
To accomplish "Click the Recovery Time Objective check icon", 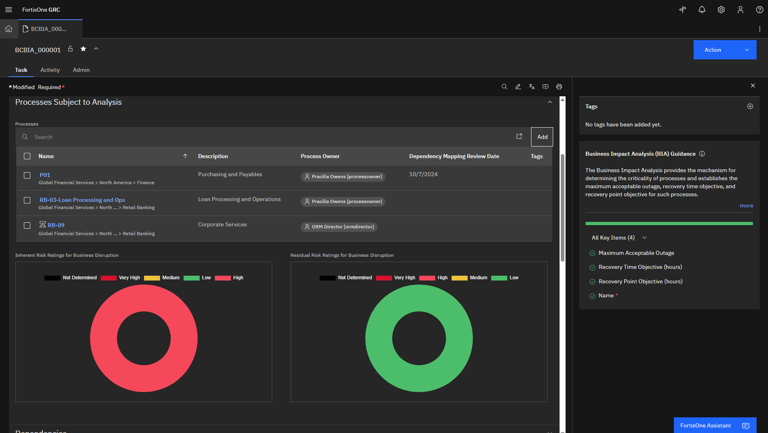I will (592, 267).
